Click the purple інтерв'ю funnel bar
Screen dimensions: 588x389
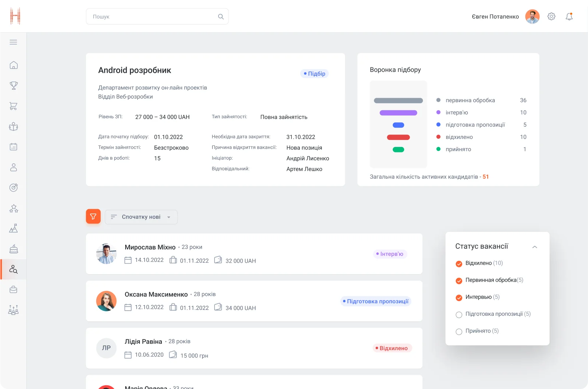pos(398,113)
